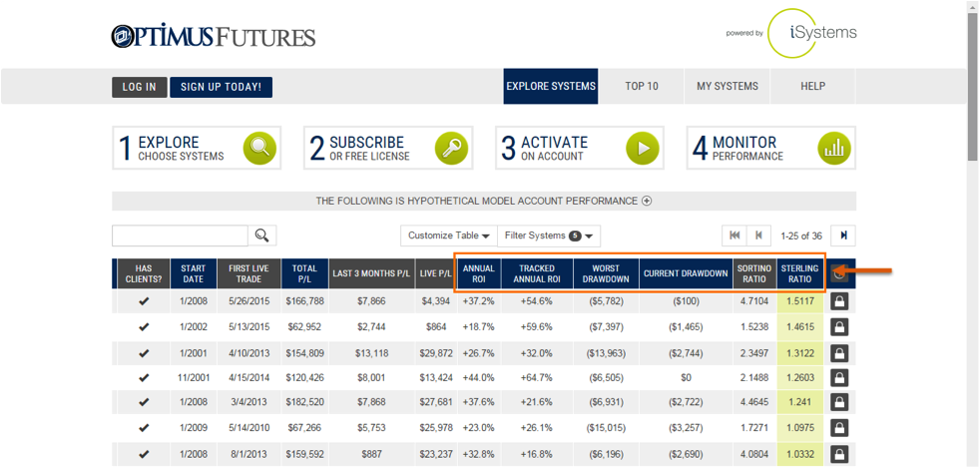Expand the hypothetical model account performance notice
Image resolution: width=980 pixels, height=468 pixels.
click(x=647, y=201)
